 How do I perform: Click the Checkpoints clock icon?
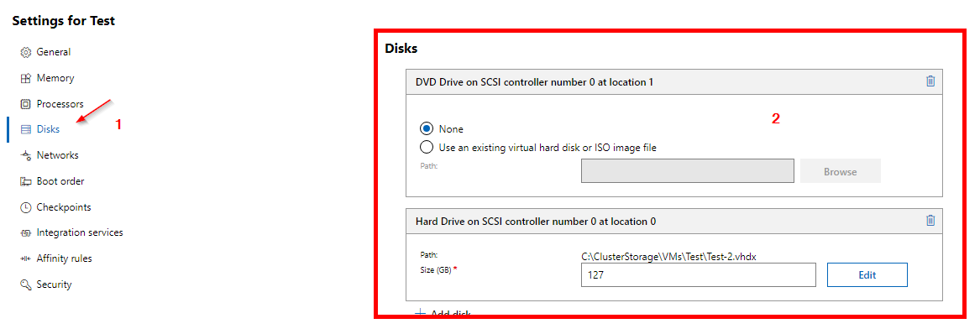[26, 207]
